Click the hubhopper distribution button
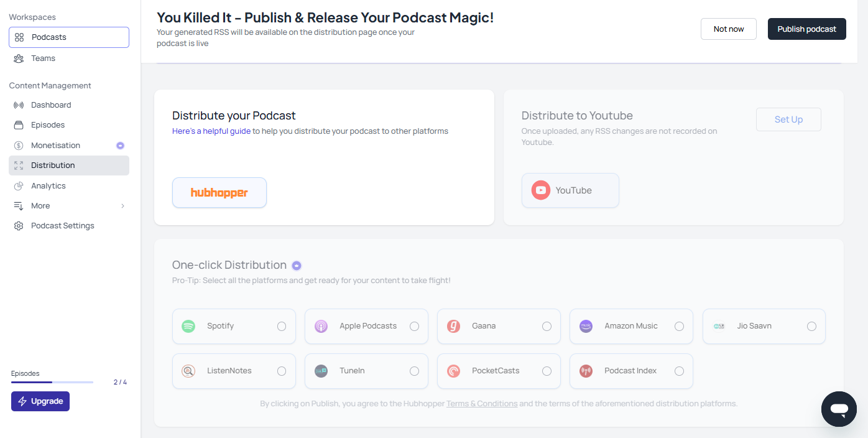This screenshot has width=868, height=438. (219, 193)
